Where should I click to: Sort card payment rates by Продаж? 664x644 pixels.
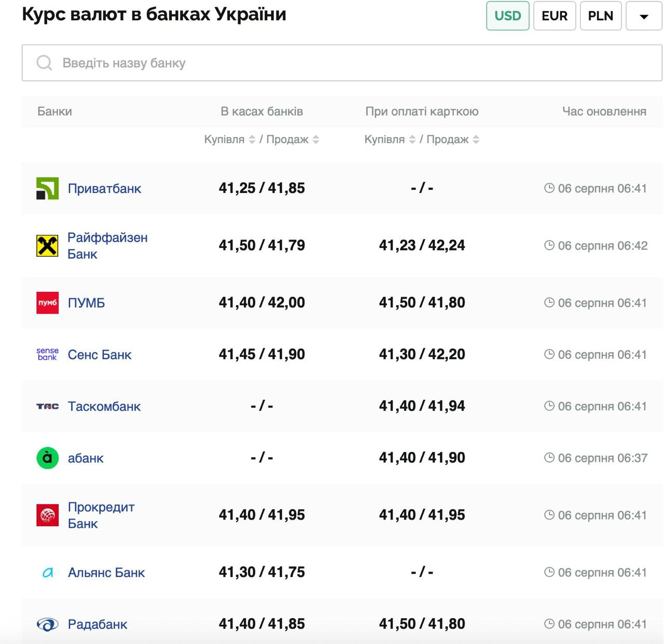point(476,139)
